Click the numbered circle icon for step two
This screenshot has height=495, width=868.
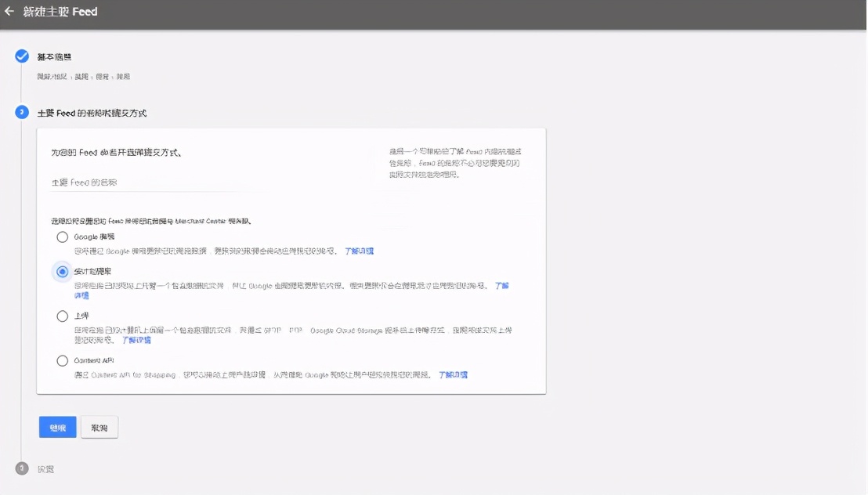click(20, 113)
